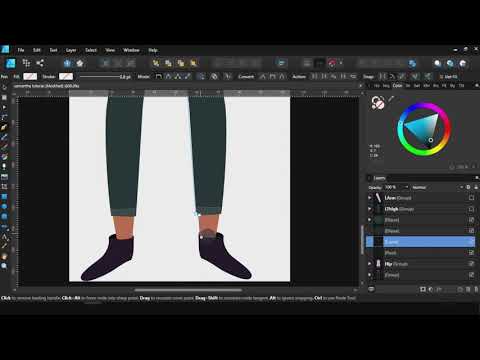Pick the eyedropper in Color panel
This screenshot has height=360, width=480.
point(391,99)
